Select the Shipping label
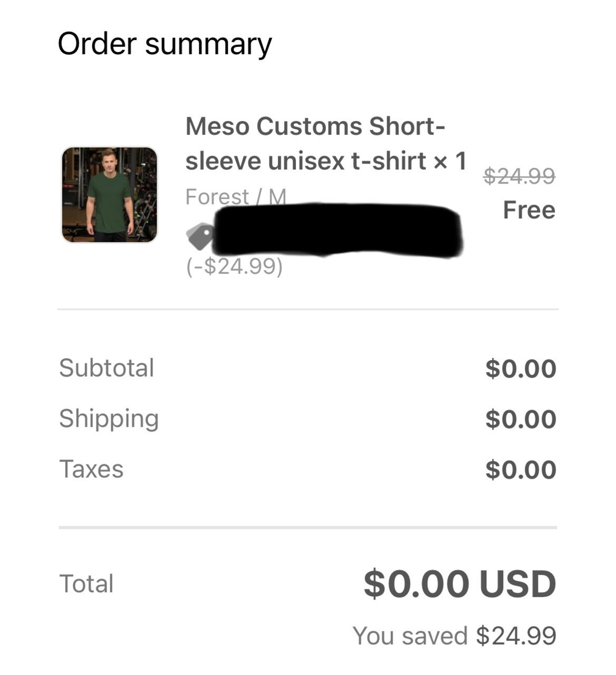Viewport: 616px width, 675px height. point(109,419)
